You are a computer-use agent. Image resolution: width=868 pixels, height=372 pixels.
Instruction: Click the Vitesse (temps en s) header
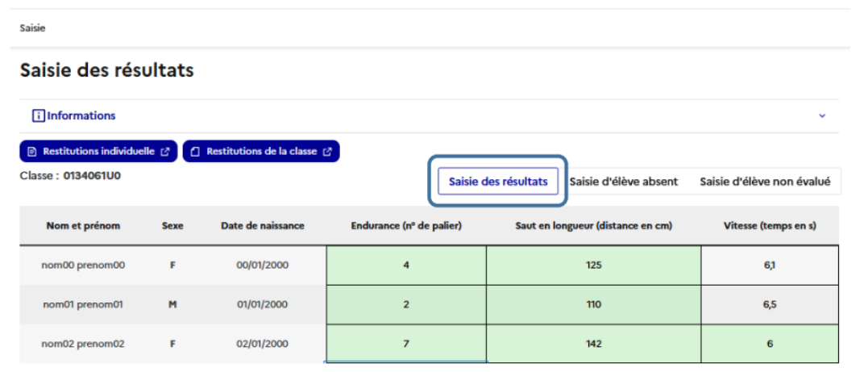[770, 226]
